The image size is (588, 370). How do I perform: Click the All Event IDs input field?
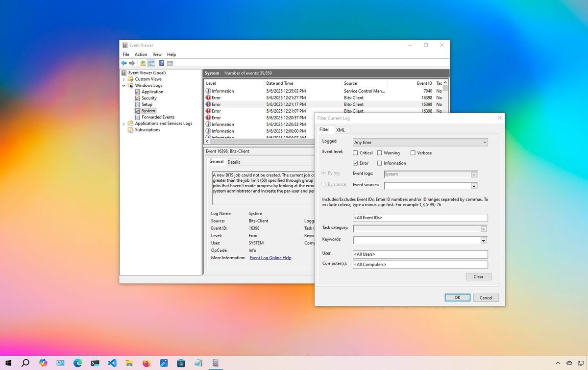(420, 218)
